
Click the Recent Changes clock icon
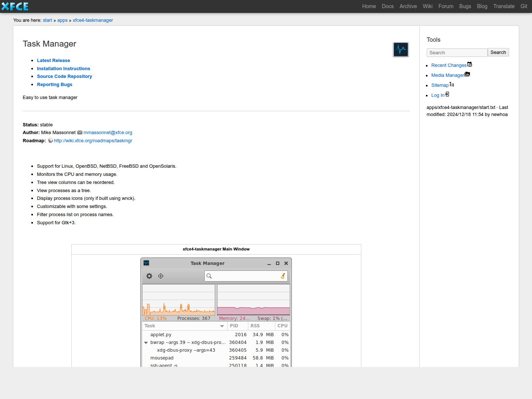coord(470,64)
